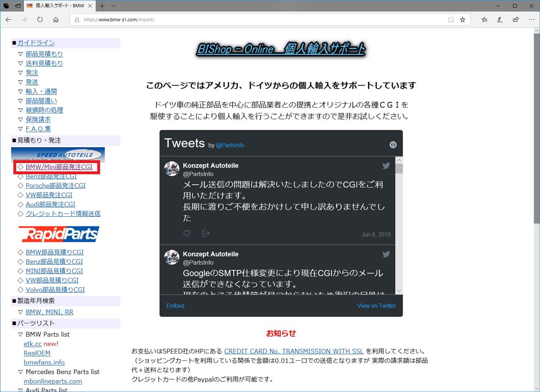Click the address bar URL
Image resolution: width=540 pixels, height=392 pixels.
point(119,19)
